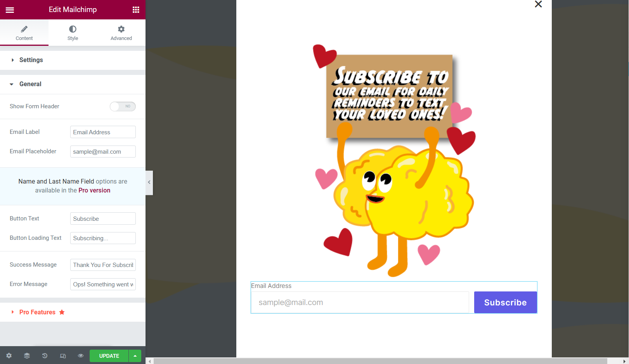This screenshot has height=364, width=629.
Task: Click the Email Label input field
Action: 103,132
